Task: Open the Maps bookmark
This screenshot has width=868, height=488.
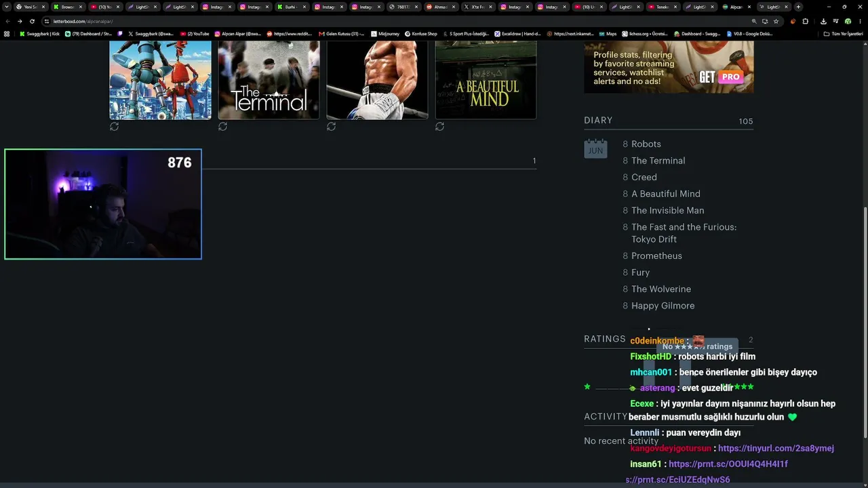Action: point(608,33)
